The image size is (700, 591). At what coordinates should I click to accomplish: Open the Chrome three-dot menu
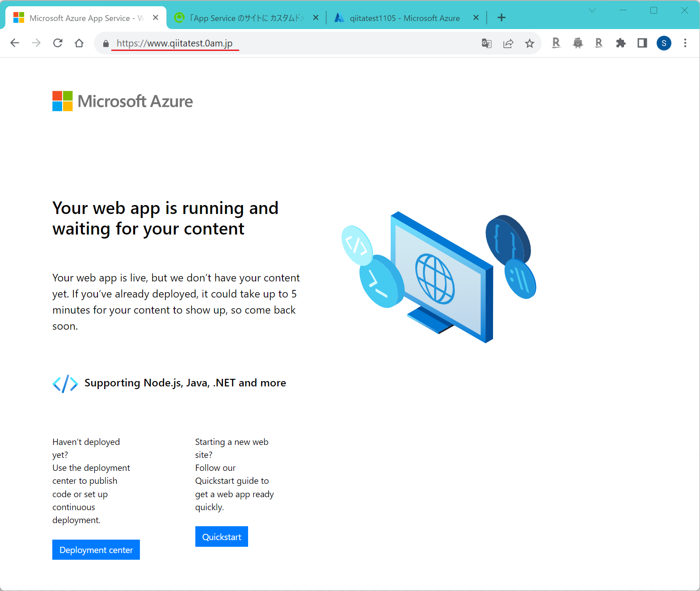click(685, 43)
